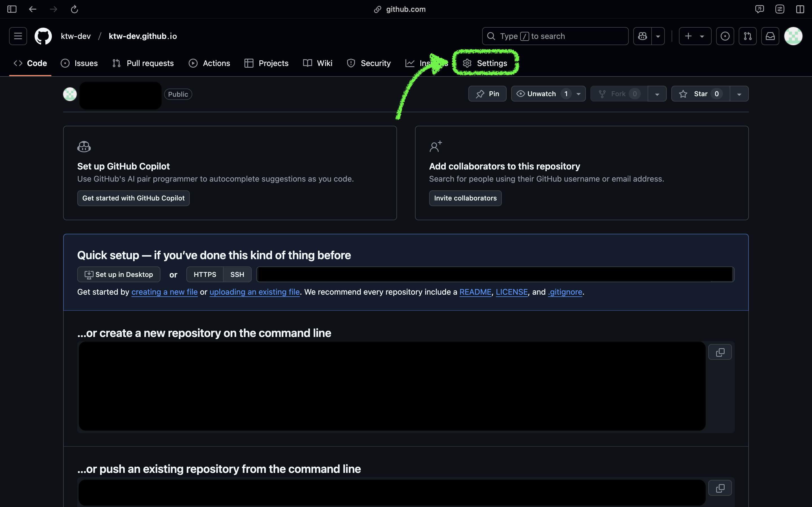812x507 pixels.
Task: Open pull requests icon in header
Action: [x=748, y=36]
